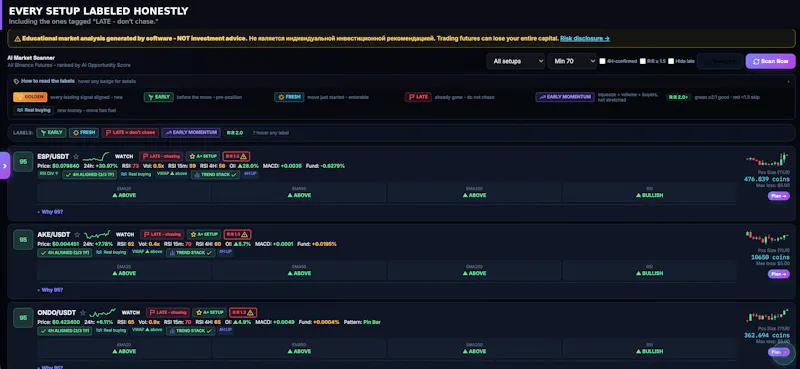This screenshot has width=800, height=369.
Task: Star the ONDO/USDT pair as favorite
Action: pyautogui.click(x=83, y=312)
